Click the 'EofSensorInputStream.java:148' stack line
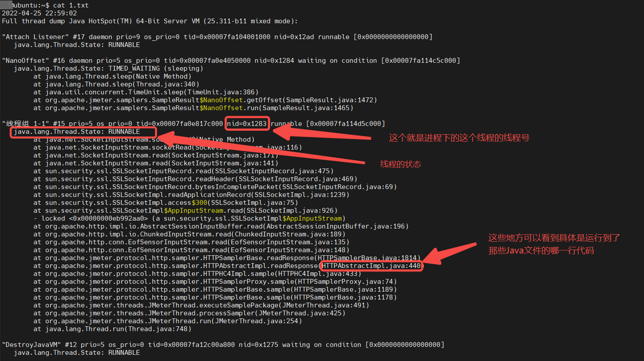This screenshot has height=361, width=644. pyautogui.click(x=191, y=250)
